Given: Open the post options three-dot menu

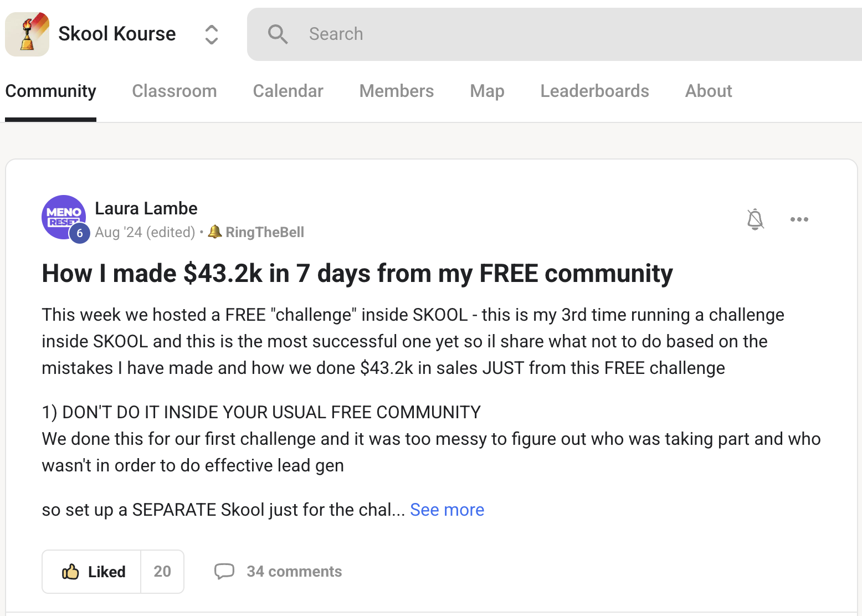Looking at the screenshot, I should (799, 219).
